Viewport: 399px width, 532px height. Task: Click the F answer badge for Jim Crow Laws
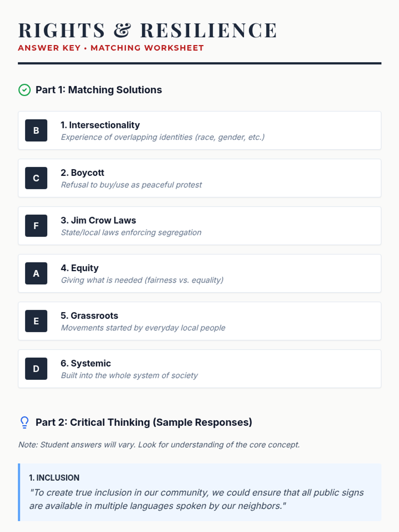click(36, 226)
